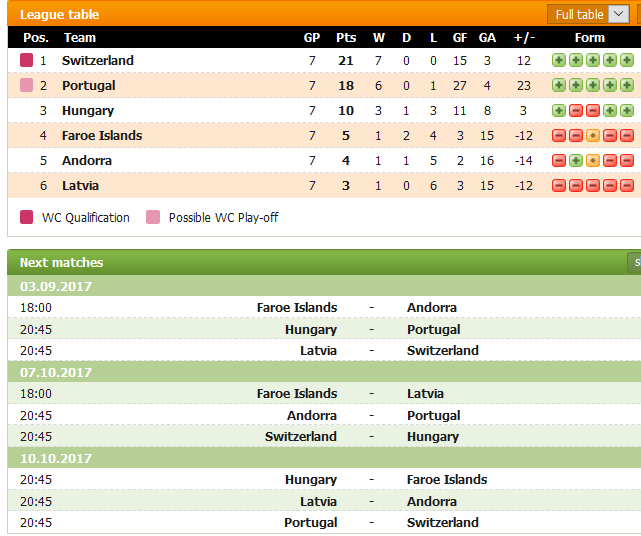The height and width of the screenshot is (536, 641).
Task: Click Hungary's first green win form icon
Action: (559, 110)
